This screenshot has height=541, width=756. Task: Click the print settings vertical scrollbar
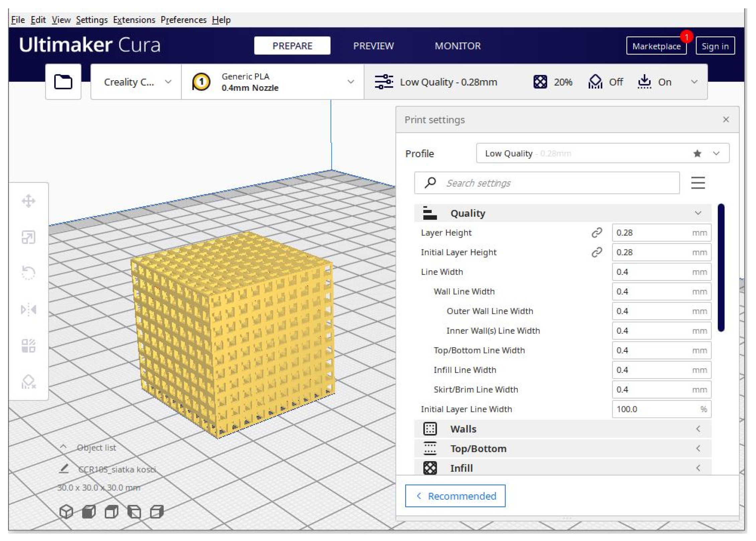point(721,267)
